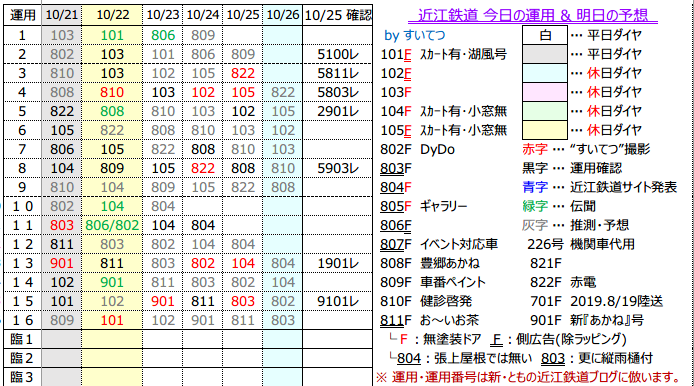Open the 近江鉄道 今日の運用 & 明日の予想 title link
Viewport: 694px width, 386px height.
tap(532, 15)
